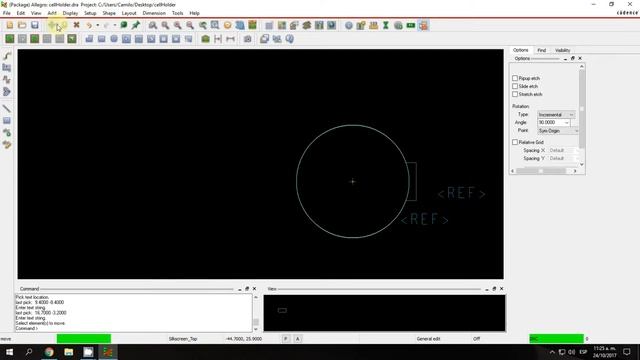Open the Rotation Type dropdown
This screenshot has width=640, height=360.
[x=556, y=115]
